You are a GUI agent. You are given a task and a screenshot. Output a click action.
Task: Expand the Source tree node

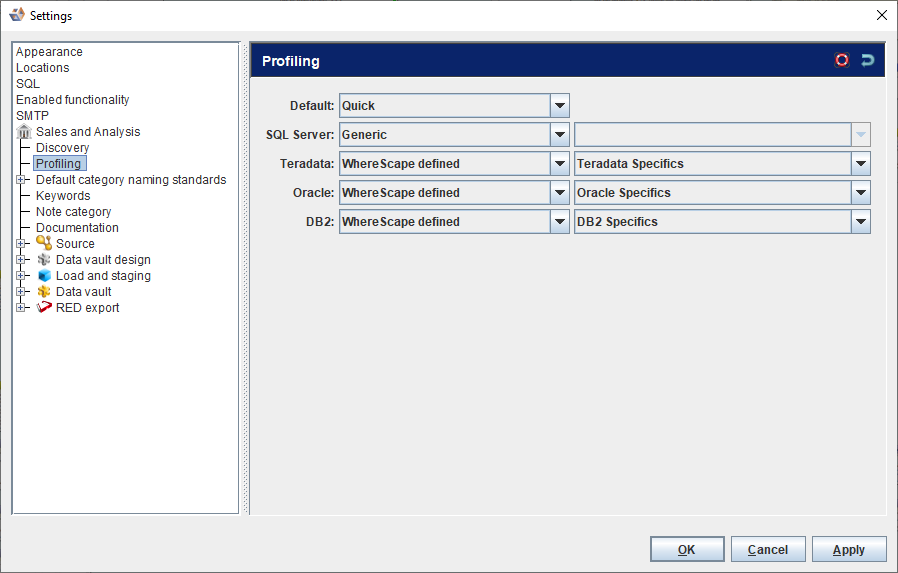[x=21, y=244]
